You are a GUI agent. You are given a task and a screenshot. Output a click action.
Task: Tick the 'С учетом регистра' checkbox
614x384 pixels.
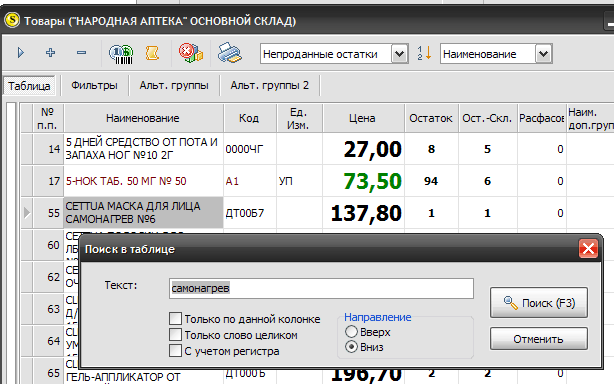pos(175,351)
